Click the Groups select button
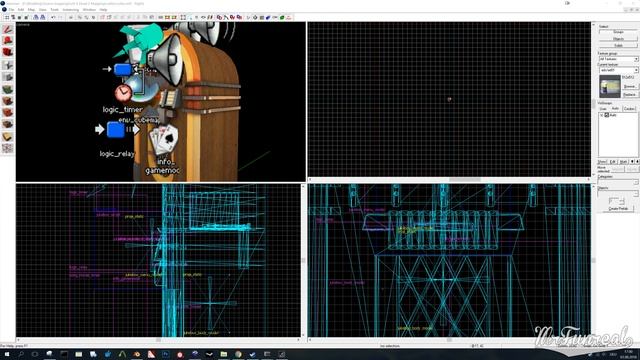Image resolution: width=640 pixels, height=360 pixels. [618, 32]
